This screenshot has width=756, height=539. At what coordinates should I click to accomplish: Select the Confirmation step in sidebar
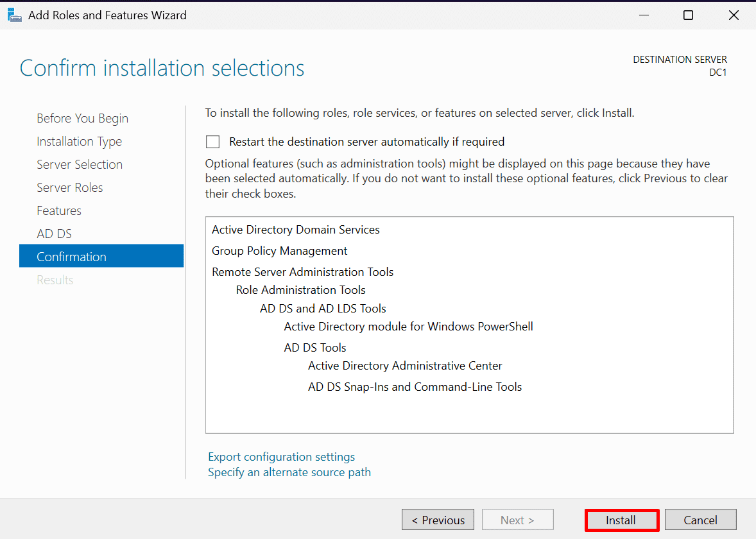point(71,257)
